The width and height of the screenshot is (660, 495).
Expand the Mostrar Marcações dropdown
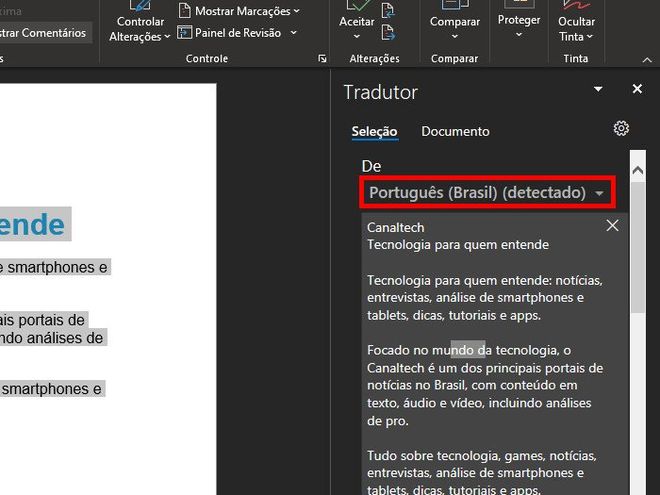297,11
